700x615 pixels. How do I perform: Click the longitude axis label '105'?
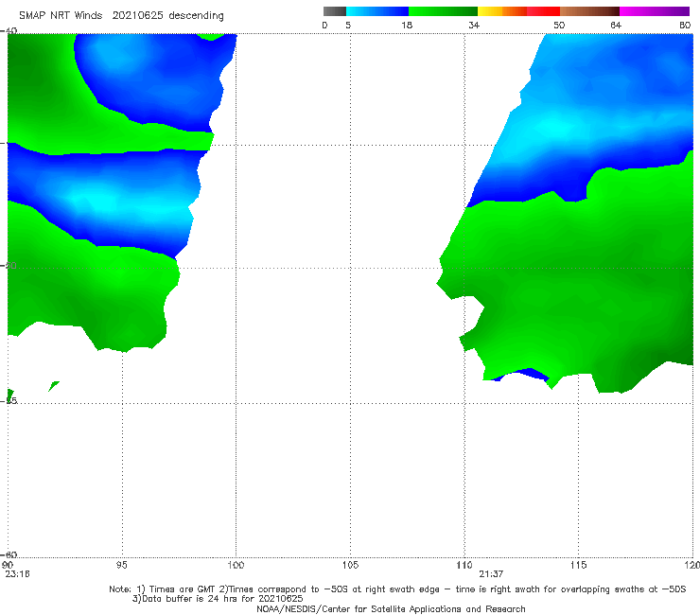click(350, 565)
